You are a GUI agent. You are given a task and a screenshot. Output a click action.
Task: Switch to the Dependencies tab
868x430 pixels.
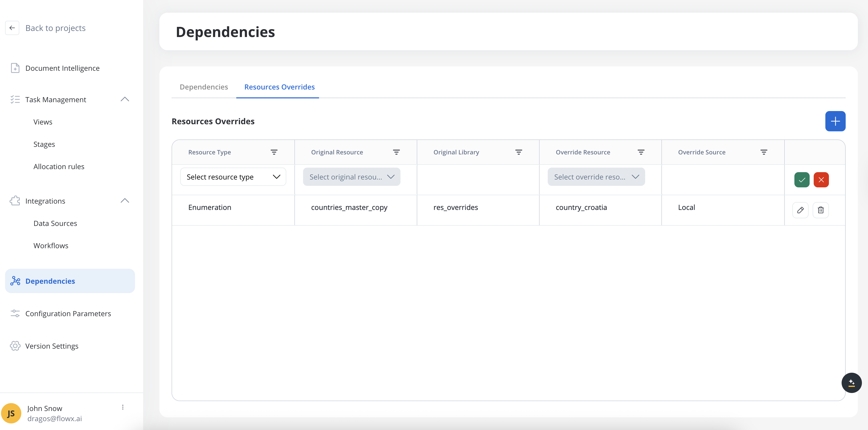click(204, 87)
